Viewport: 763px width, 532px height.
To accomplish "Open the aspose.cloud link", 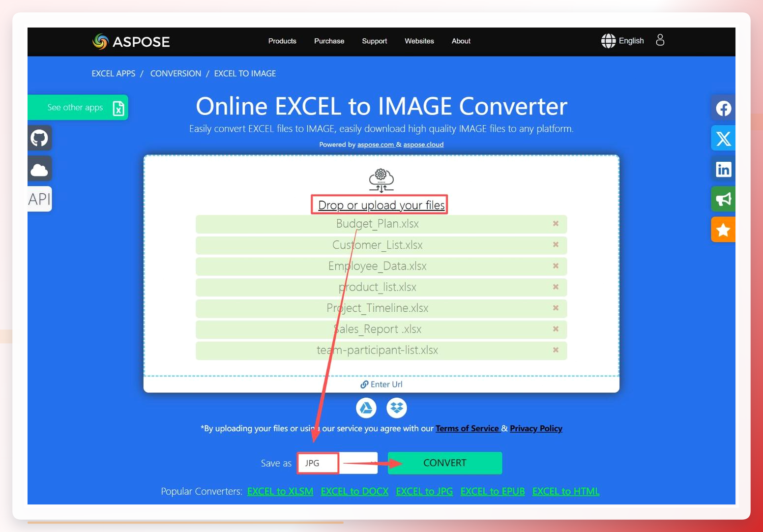I will [x=423, y=145].
